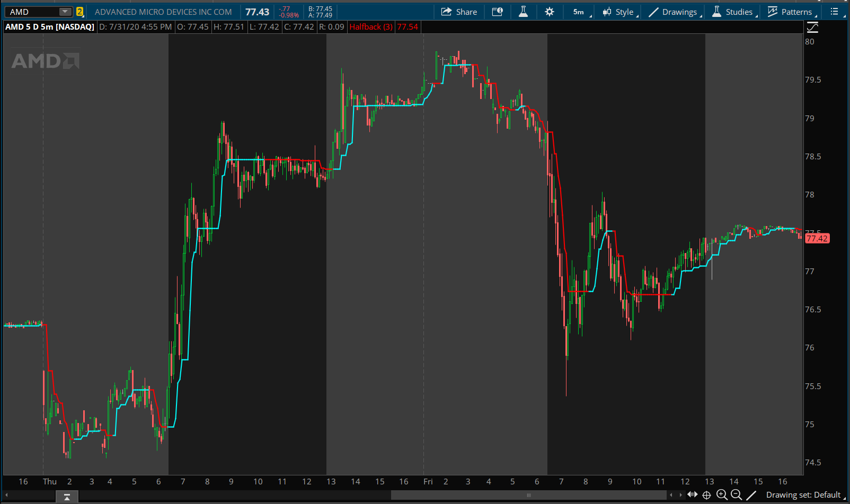Click the 77.43 last price in header
Viewport: 850px width, 504px height.
[x=257, y=12]
